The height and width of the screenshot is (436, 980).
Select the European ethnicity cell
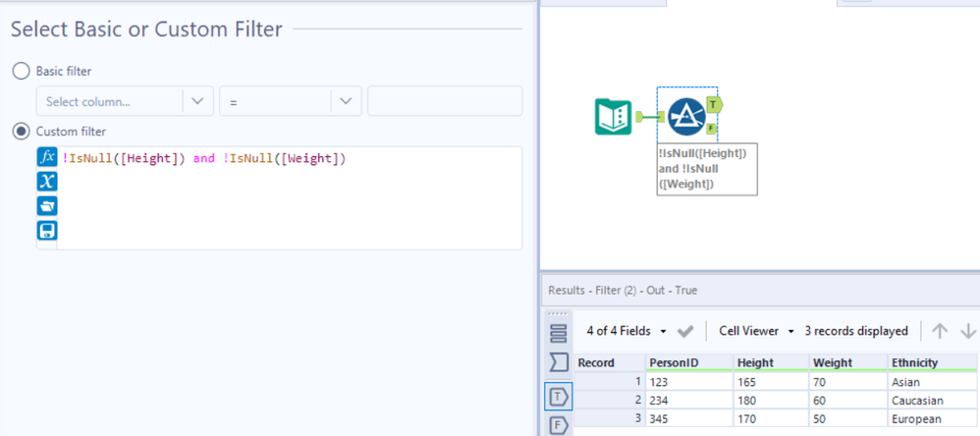tap(931, 418)
